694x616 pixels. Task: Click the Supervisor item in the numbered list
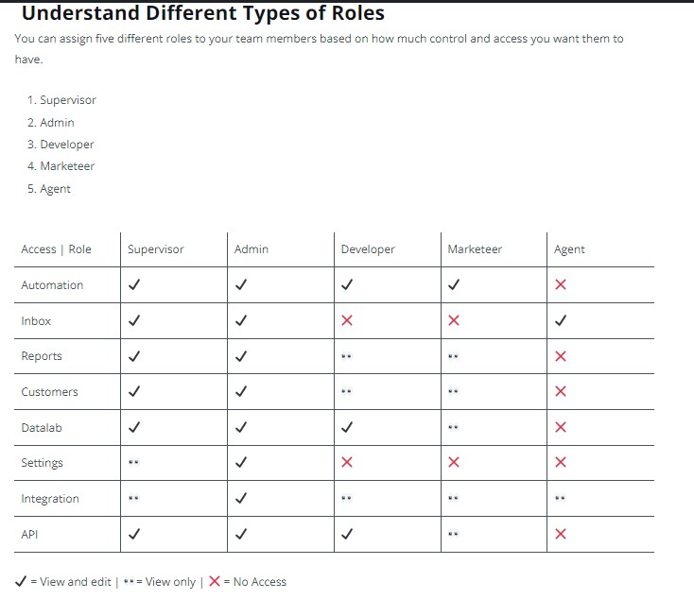tap(67, 100)
